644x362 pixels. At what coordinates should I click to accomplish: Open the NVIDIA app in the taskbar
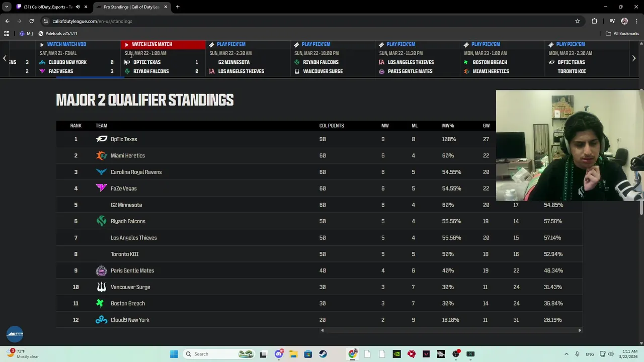tap(397, 354)
